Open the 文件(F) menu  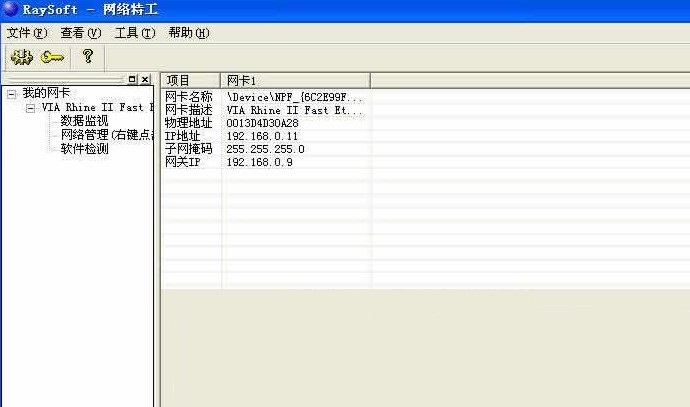(27, 33)
